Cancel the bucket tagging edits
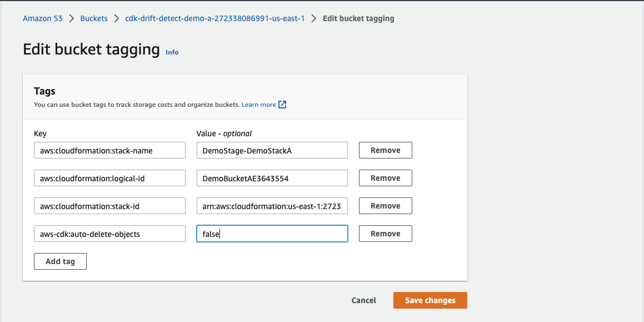This screenshot has height=322, width=644. (363, 300)
